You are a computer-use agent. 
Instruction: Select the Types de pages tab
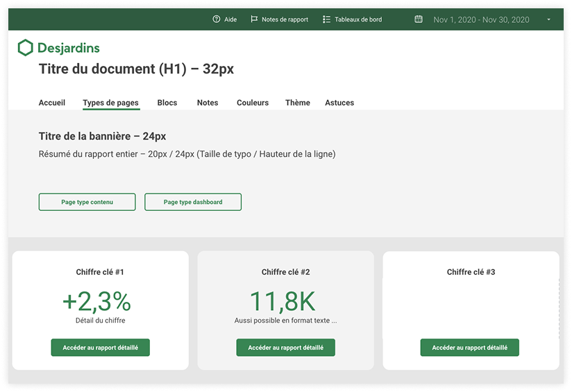tap(110, 103)
